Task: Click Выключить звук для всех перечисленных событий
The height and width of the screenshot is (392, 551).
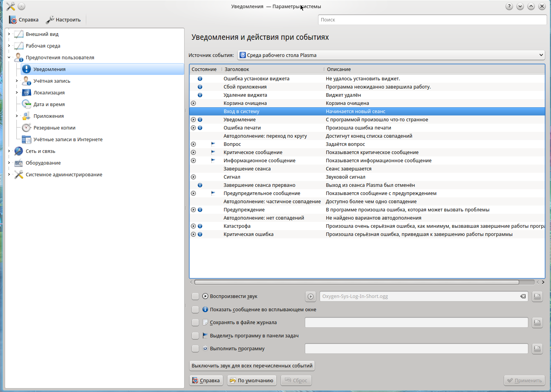Action: click(x=252, y=366)
